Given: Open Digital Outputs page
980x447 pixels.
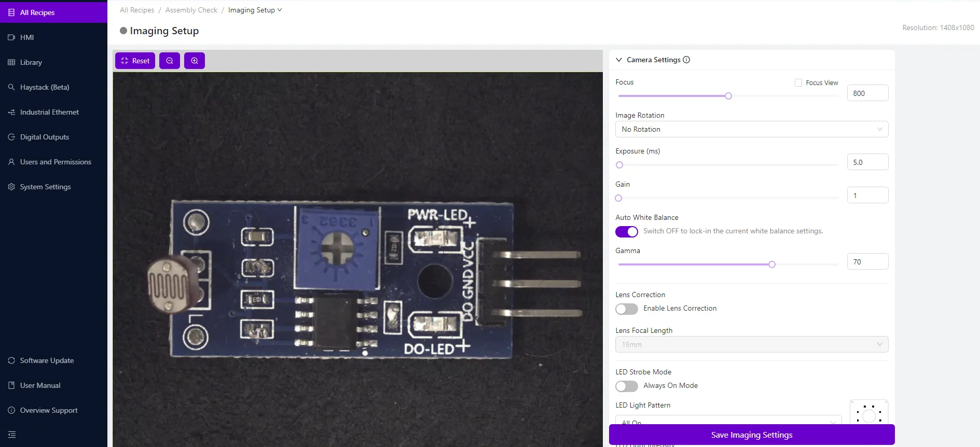Looking at the screenshot, I should (x=44, y=137).
